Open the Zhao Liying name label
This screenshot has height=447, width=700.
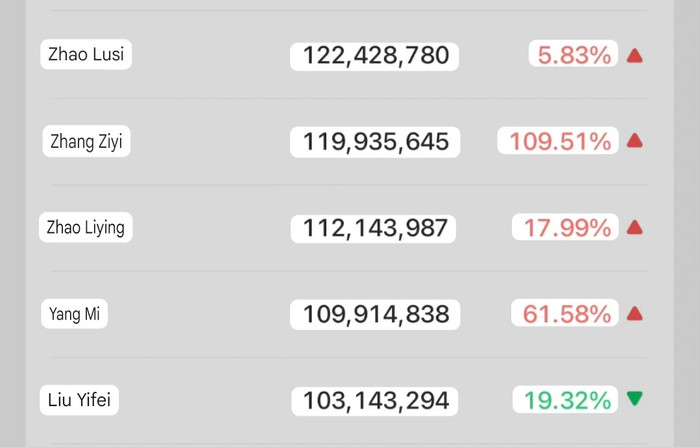click(x=86, y=227)
